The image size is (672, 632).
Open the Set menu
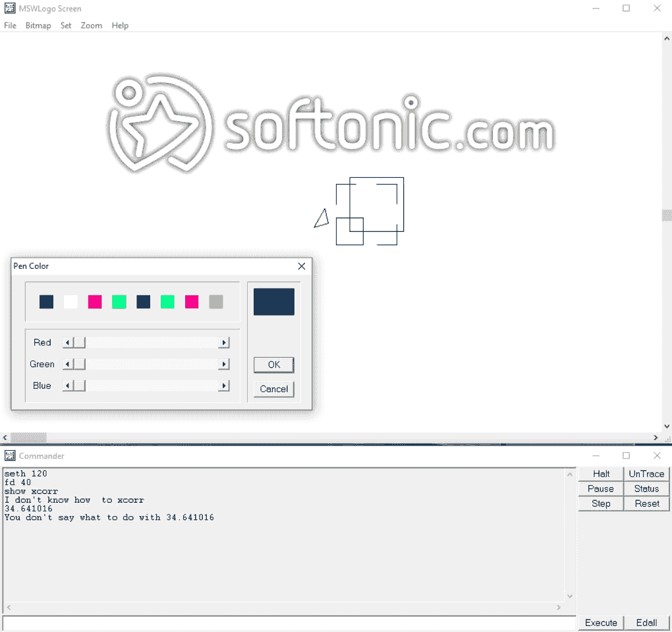click(x=65, y=25)
